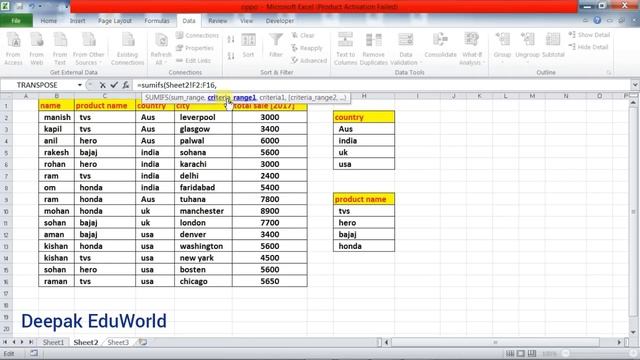Go to last sheet navigation arrow
The image size is (640, 360).
[x=31, y=342]
